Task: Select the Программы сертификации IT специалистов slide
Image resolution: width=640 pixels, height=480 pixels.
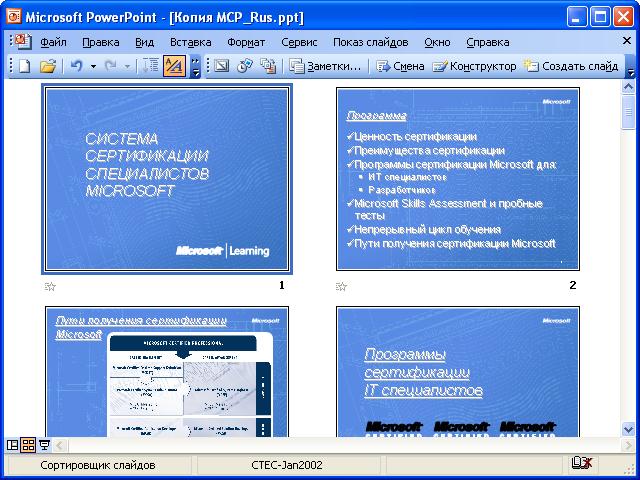Action: 458,371
